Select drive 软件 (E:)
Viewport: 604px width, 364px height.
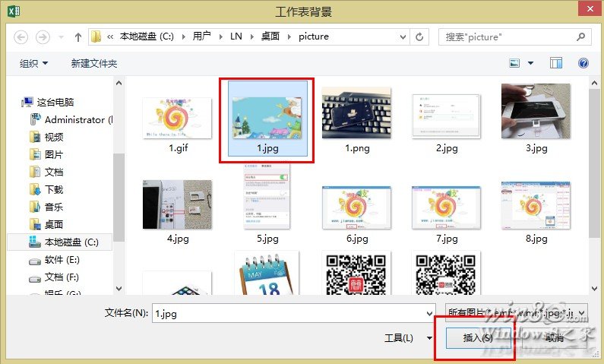[x=54, y=260]
